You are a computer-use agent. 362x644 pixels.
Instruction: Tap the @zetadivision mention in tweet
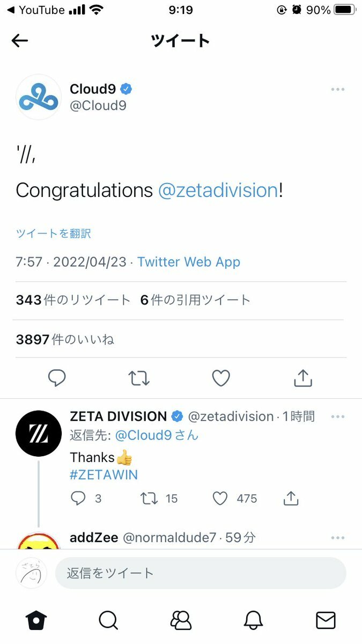click(218, 190)
